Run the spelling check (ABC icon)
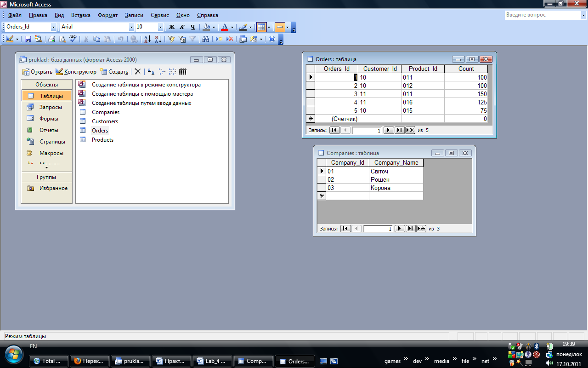Viewport: 588px width, 368px height. coord(72,40)
